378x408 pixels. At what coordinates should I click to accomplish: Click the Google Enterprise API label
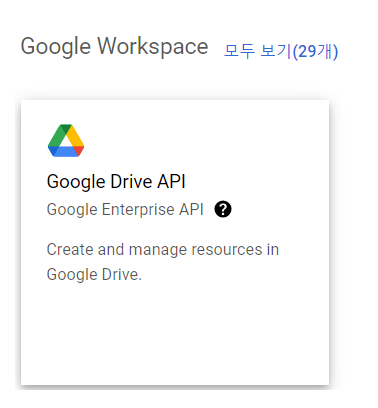tap(125, 210)
